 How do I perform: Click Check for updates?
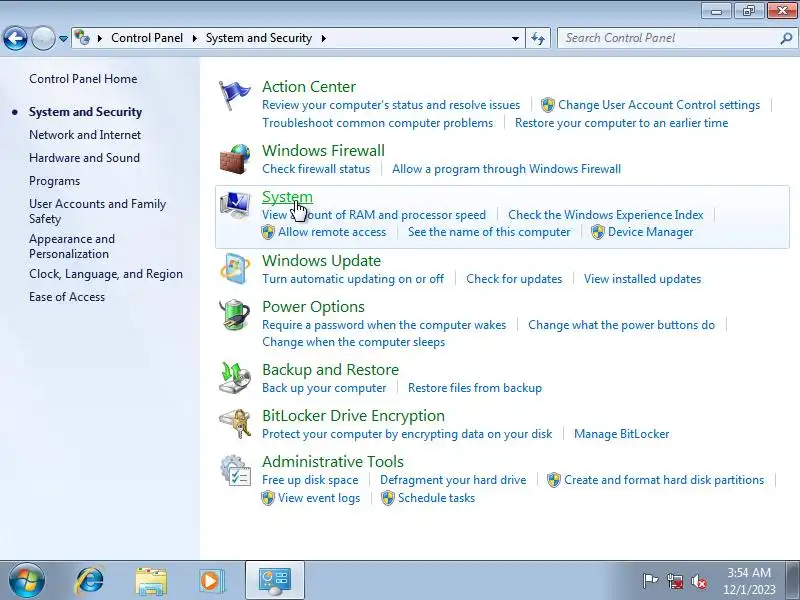[x=514, y=279]
